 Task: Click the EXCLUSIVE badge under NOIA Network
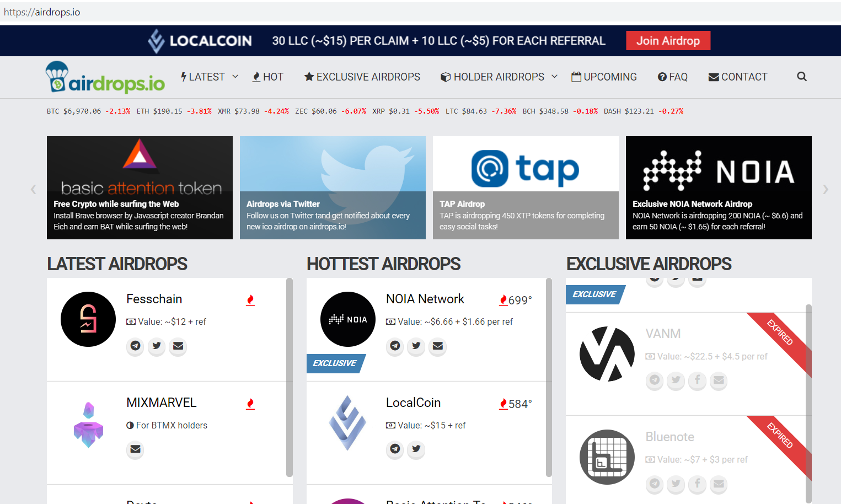335,363
